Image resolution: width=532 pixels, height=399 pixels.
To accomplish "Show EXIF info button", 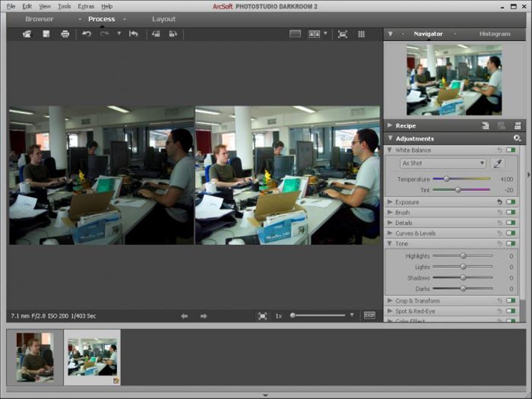I will click(x=369, y=316).
